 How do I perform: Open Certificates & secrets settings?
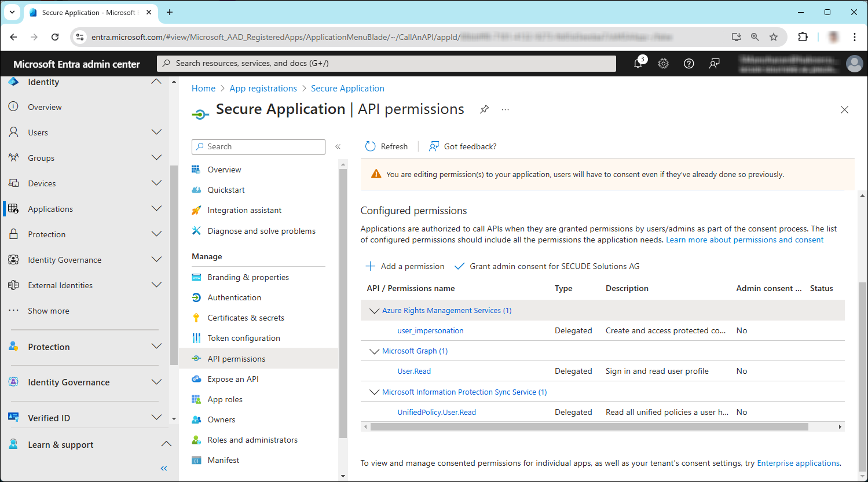[x=246, y=317]
